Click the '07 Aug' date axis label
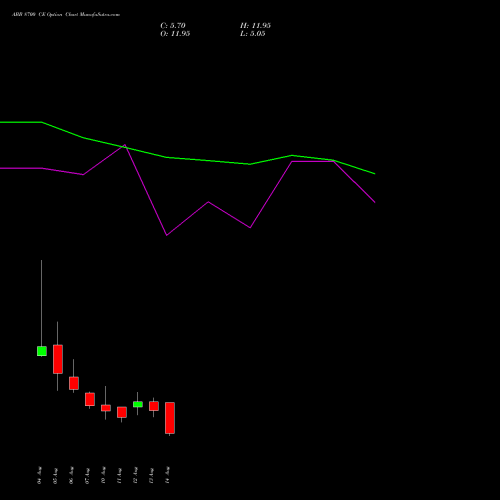The width and height of the screenshot is (500, 500). point(88,475)
